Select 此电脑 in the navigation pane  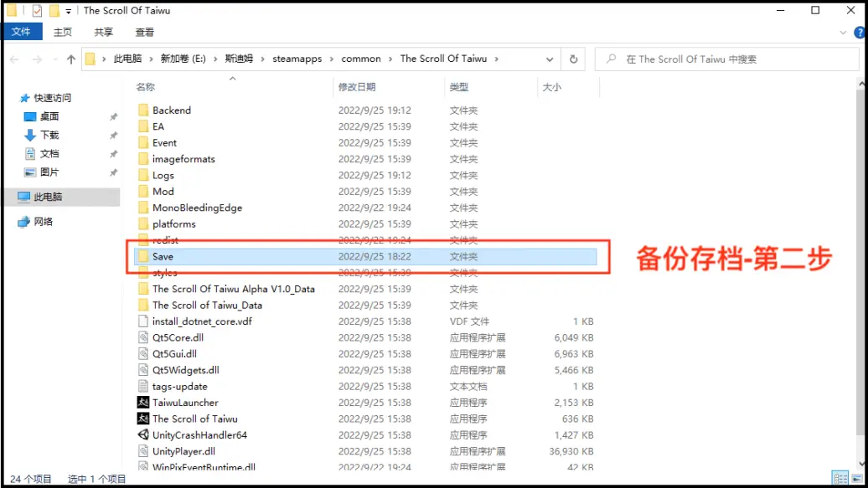click(48, 197)
